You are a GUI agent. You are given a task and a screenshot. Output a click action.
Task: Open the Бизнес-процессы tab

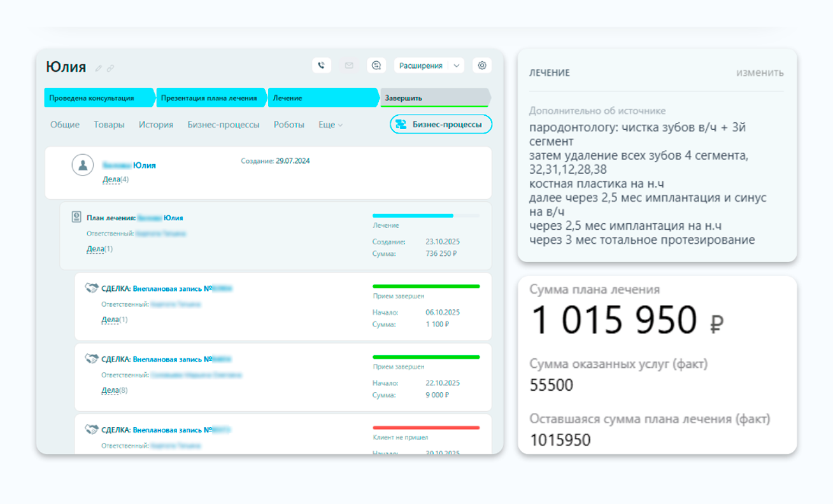[x=224, y=125]
